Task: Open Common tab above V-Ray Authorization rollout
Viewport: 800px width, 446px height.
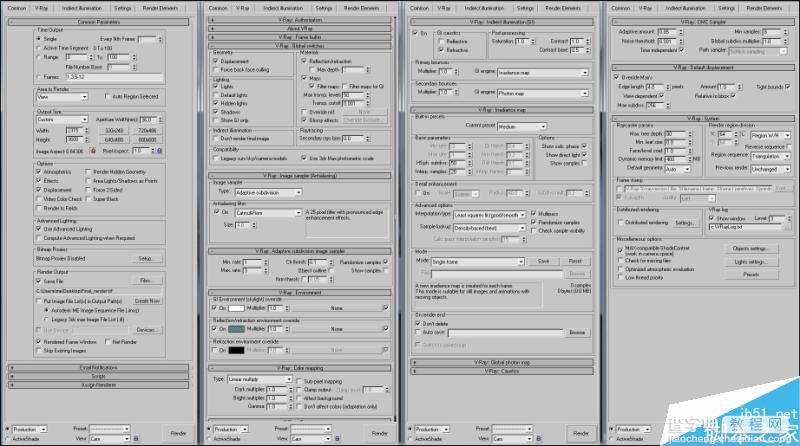Action: [218, 8]
